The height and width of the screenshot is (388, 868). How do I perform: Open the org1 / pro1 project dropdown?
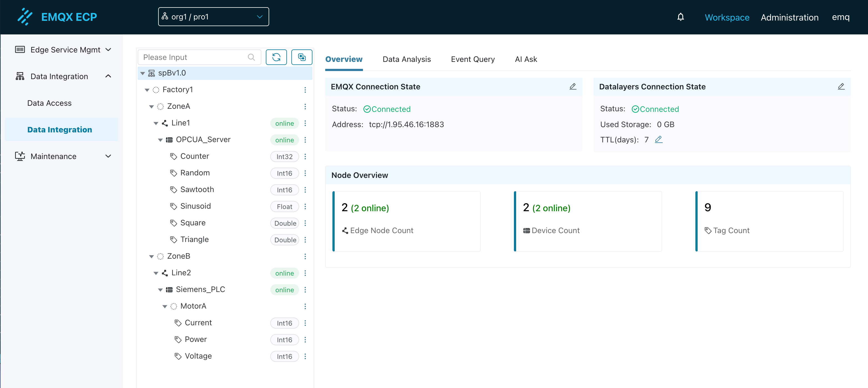pos(213,17)
